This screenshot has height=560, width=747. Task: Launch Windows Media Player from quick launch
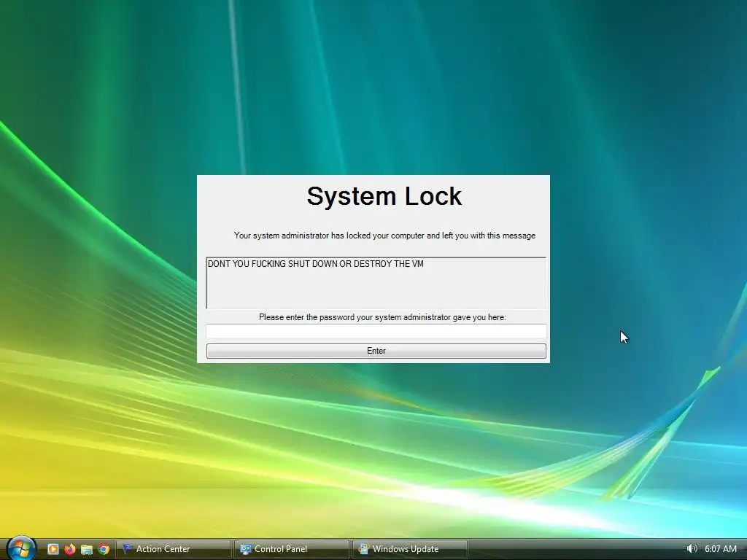click(53, 549)
